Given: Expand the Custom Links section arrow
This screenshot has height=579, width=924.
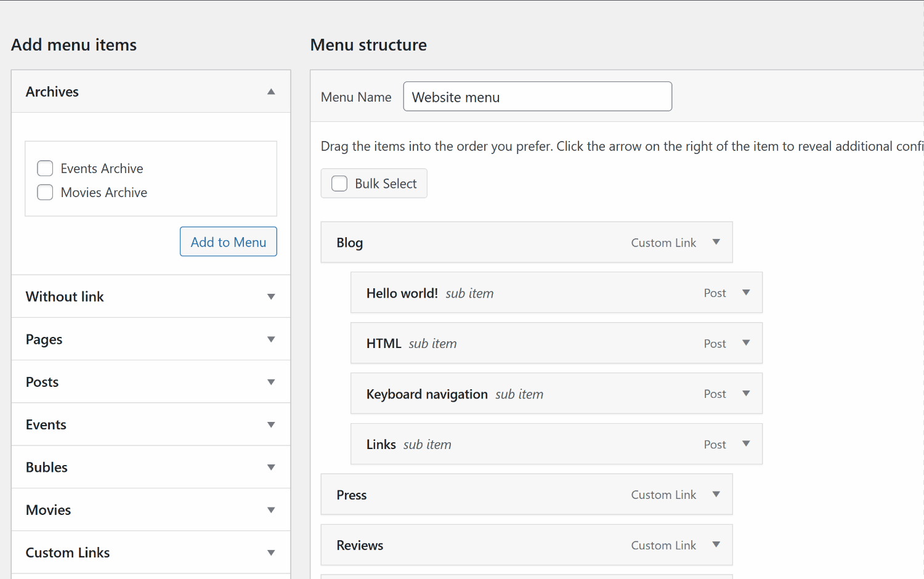Looking at the screenshot, I should [271, 553].
